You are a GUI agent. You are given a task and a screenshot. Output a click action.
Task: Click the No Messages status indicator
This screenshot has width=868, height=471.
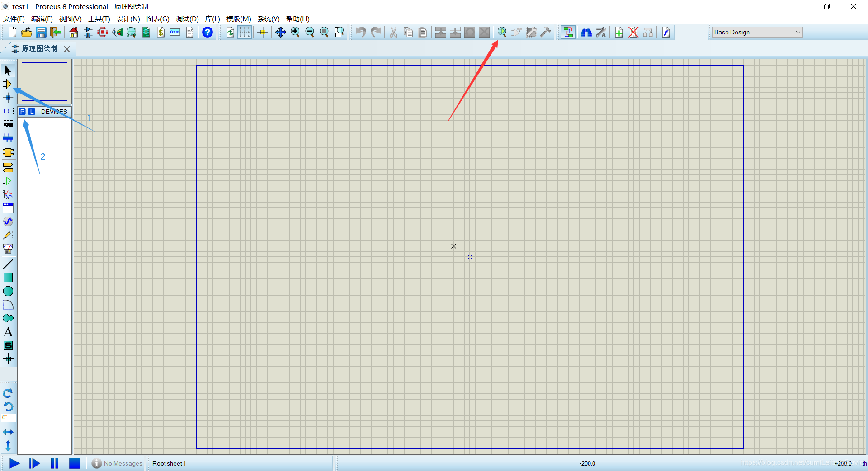117,463
